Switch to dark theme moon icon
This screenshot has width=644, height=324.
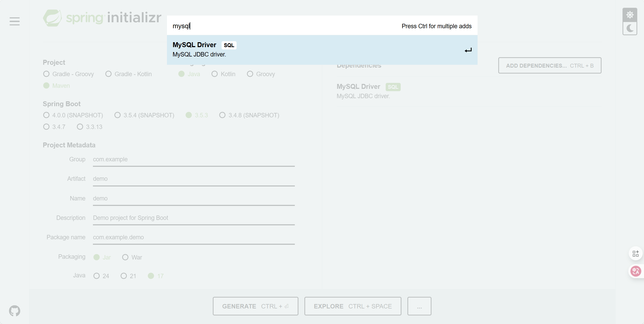coord(630,28)
